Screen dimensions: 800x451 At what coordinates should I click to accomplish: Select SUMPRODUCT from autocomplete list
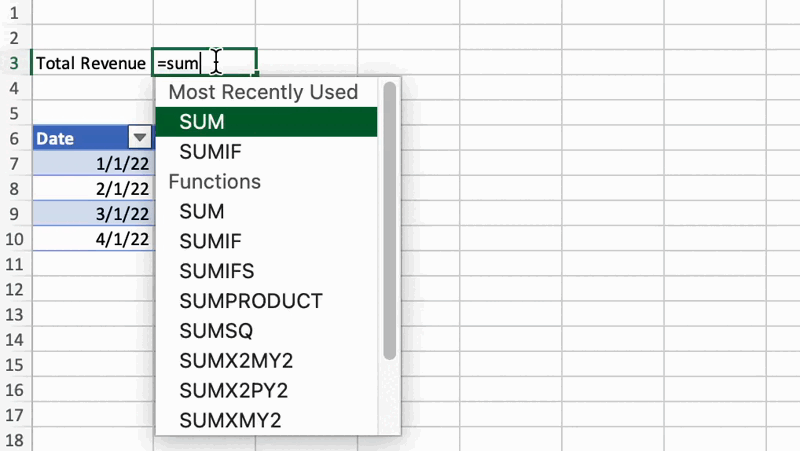coord(251,301)
